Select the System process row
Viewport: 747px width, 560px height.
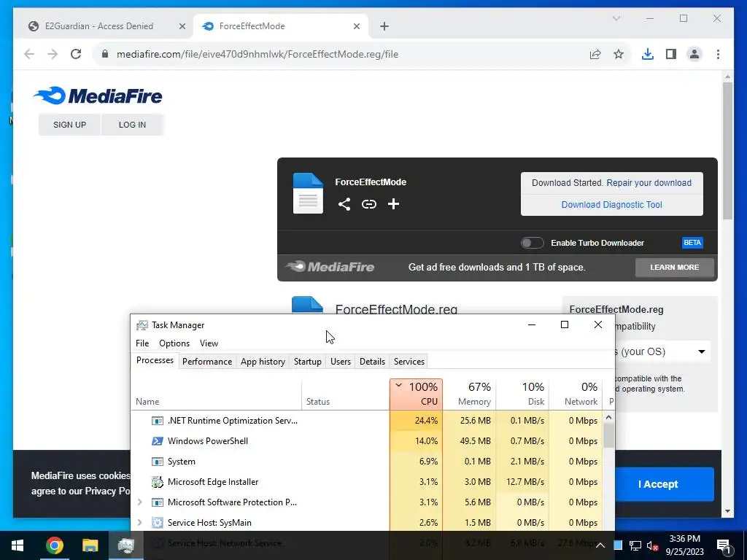pos(367,462)
